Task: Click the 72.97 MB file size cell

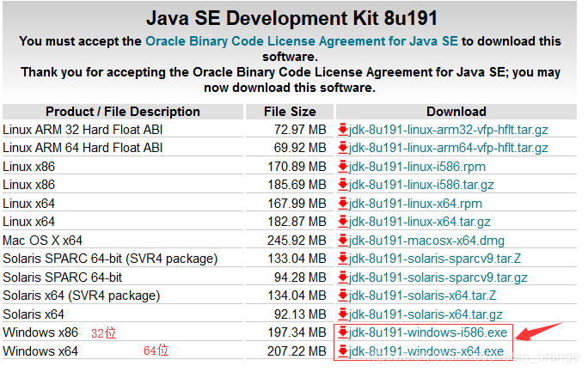Action: pyautogui.click(x=300, y=130)
